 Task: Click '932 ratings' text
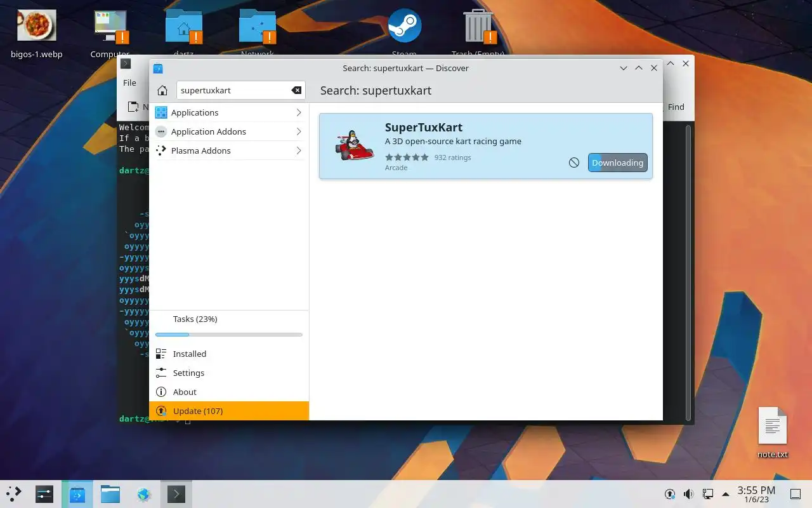(x=452, y=157)
